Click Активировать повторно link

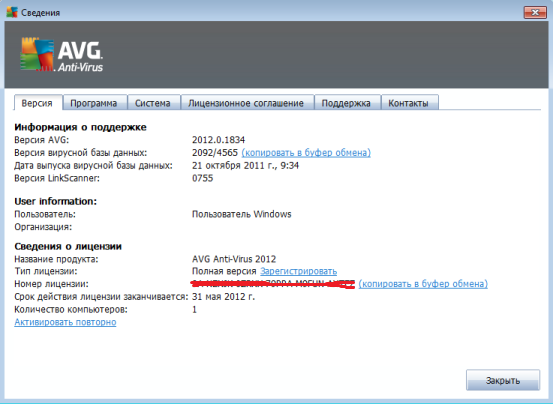pos(65,322)
